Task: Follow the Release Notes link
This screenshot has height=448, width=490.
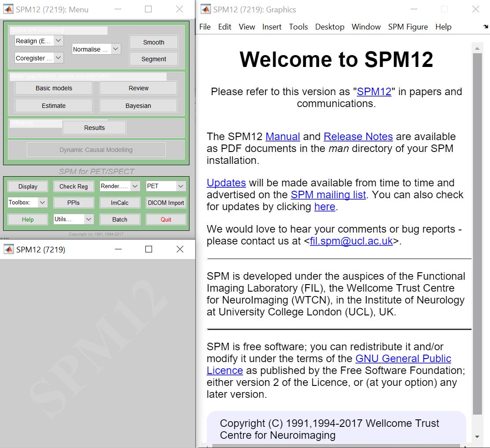Action: pos(358,137)
